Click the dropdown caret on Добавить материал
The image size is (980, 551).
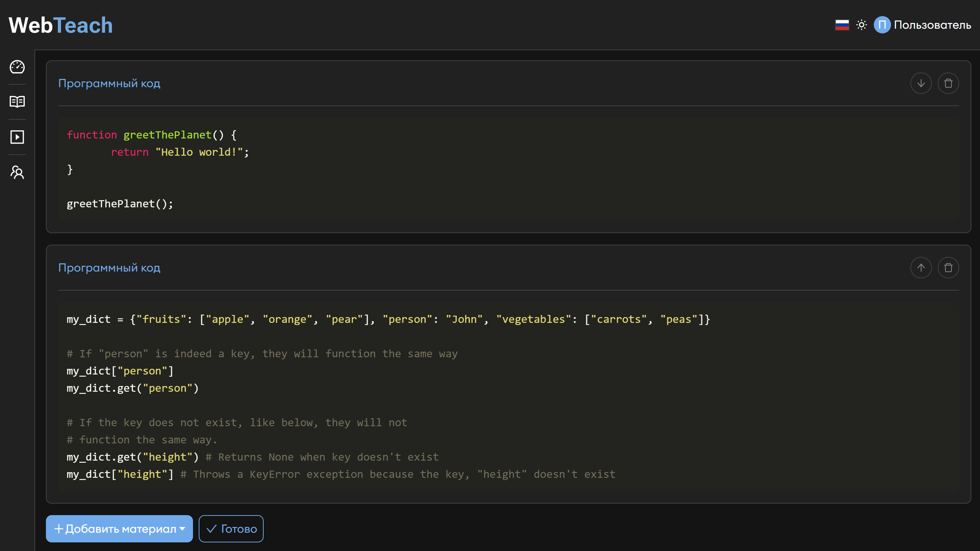coord(182,528)
